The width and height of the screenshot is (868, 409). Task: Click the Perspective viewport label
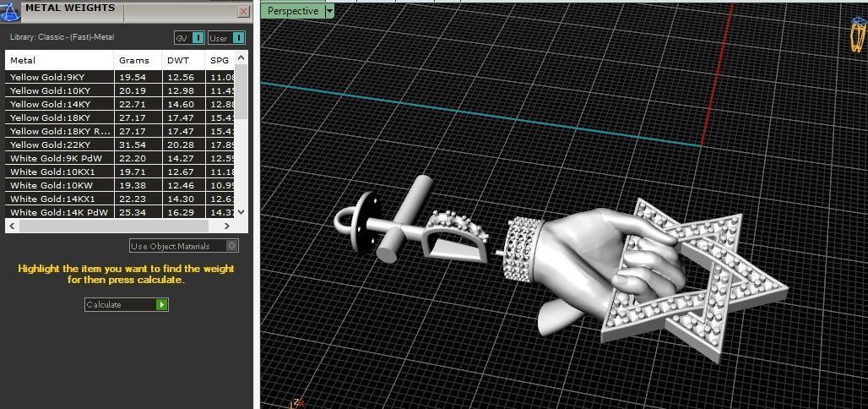293,11
